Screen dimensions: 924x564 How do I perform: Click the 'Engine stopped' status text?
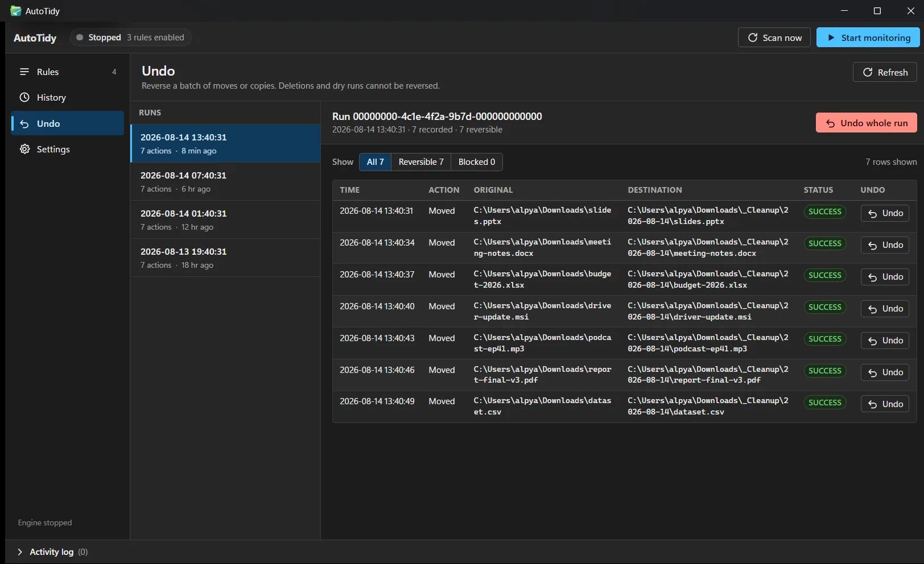pyautogui.click(x=45, y=522)
